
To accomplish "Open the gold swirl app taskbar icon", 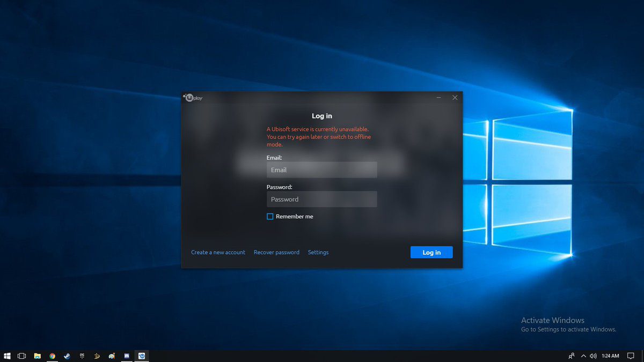I will click(x=97, y=356).
